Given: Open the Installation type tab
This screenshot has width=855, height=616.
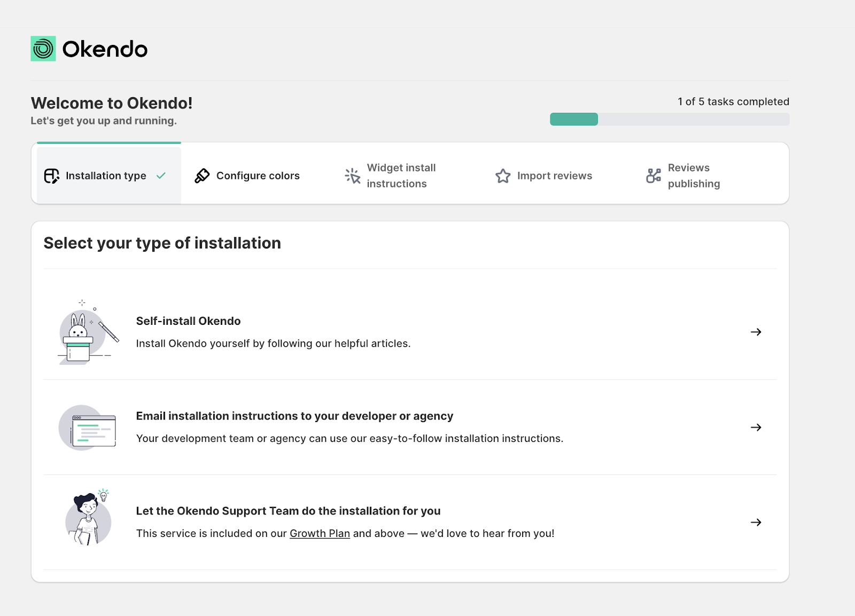Looking at the screenshot, I should (109, 174).
